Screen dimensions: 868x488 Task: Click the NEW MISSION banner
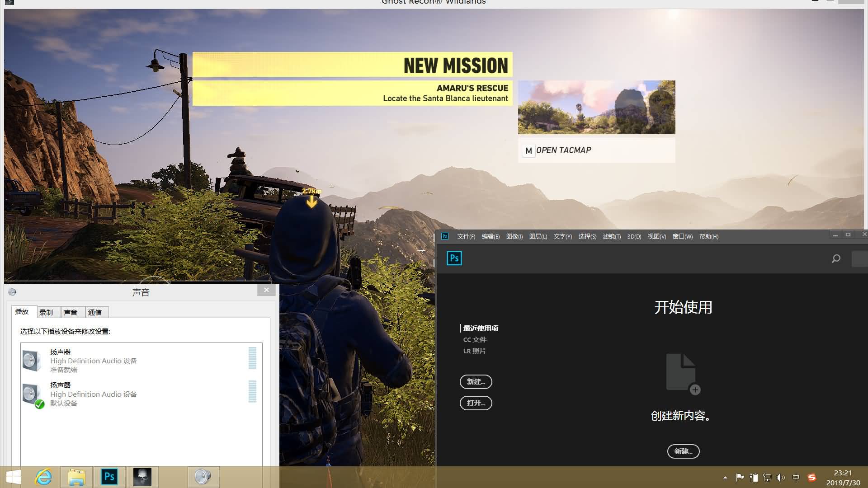[x=352, y=65]
